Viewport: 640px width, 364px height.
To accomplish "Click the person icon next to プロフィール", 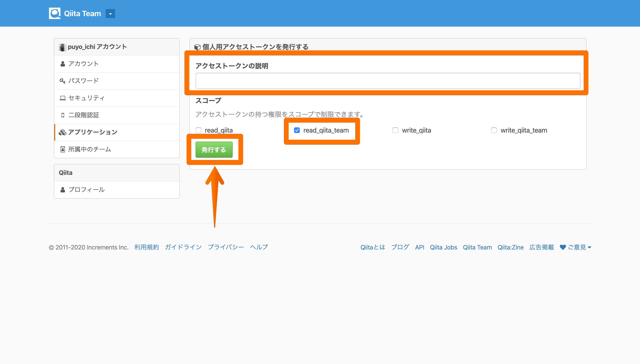I will click(63, 190).
